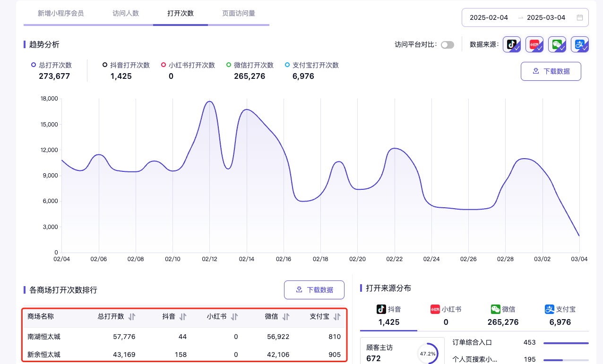This screenshot has height=364, width=603.
Task: Switch to the 新增小程序会员 tab
Action: [61, 13]
